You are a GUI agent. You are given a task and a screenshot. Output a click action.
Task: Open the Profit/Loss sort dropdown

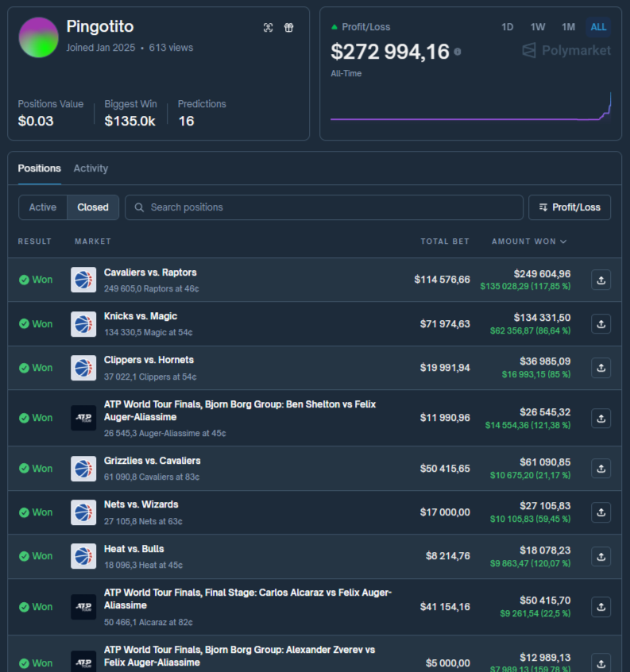[x=570, y=207]
